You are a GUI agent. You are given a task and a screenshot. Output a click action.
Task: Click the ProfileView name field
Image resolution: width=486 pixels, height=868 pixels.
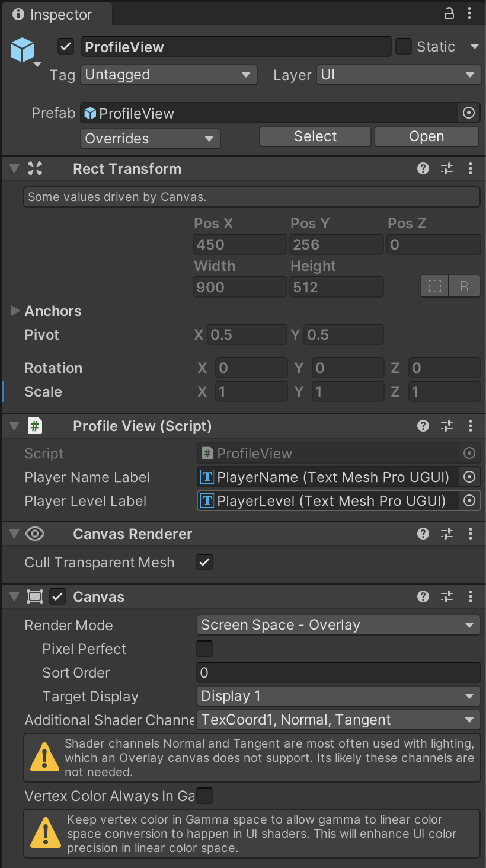tap(236, 47)
